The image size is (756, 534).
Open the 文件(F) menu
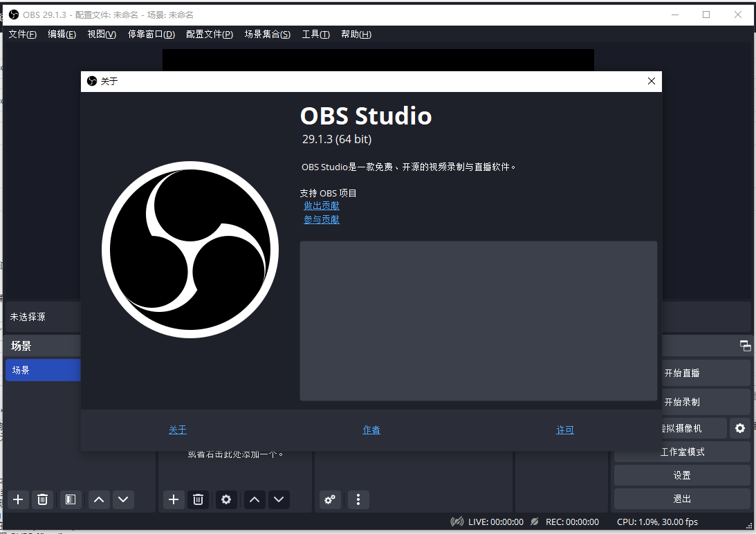tap(22, 34)
